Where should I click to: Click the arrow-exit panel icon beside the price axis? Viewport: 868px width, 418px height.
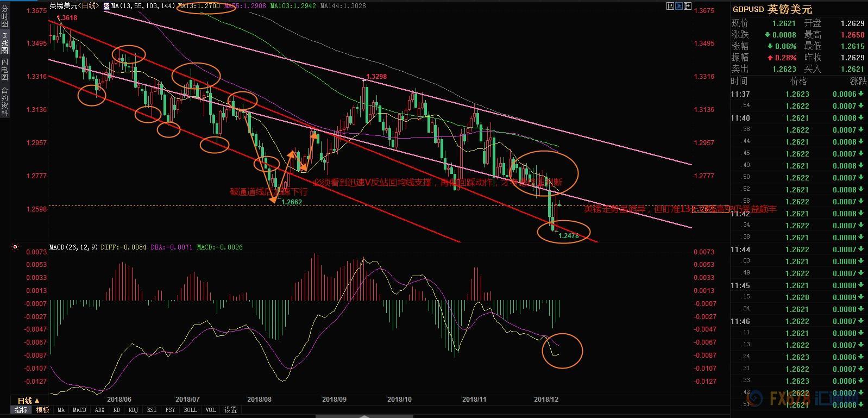688,6
